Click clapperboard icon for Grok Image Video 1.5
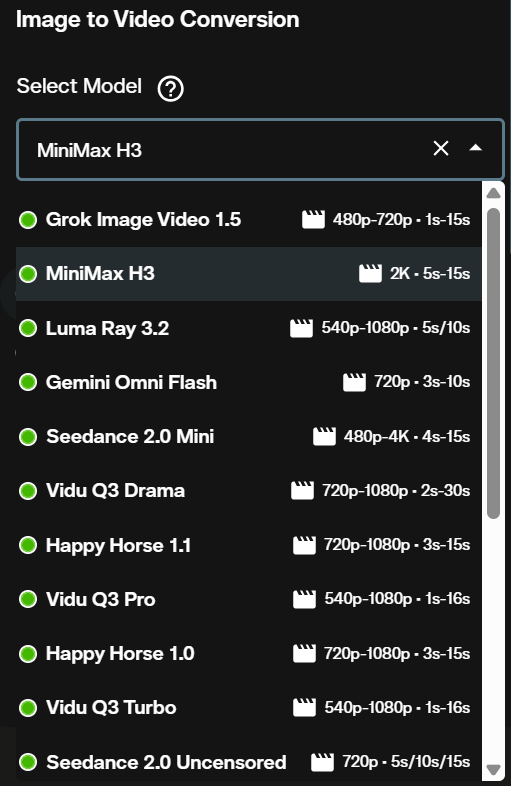Screen dimensions: 511x786 click(x=313, y=220)
